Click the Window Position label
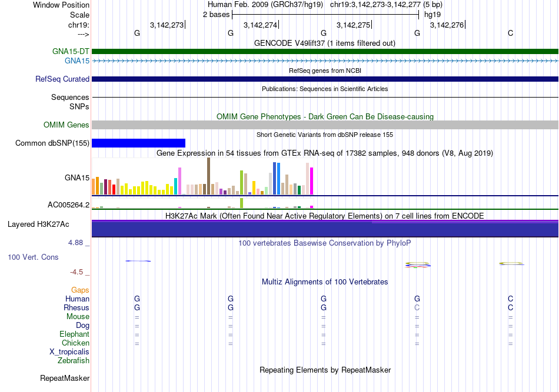This screenshot has height=392, width=559. (x=61, y=5)
